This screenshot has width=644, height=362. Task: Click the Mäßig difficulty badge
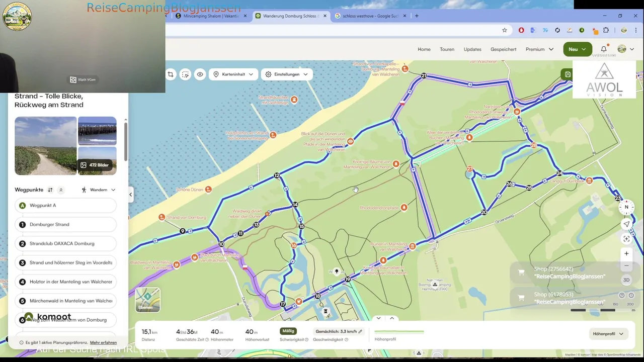pos(288,331)
